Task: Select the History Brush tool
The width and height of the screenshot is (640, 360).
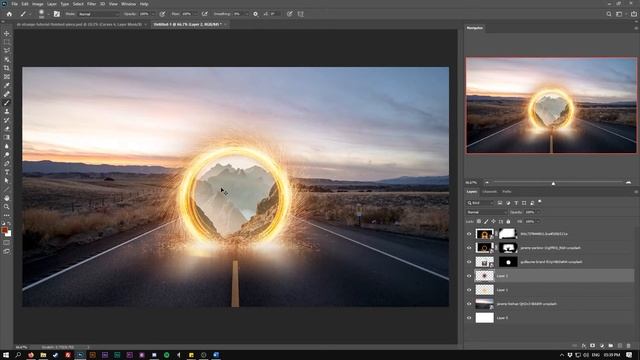Action: [x=7, y=120]
